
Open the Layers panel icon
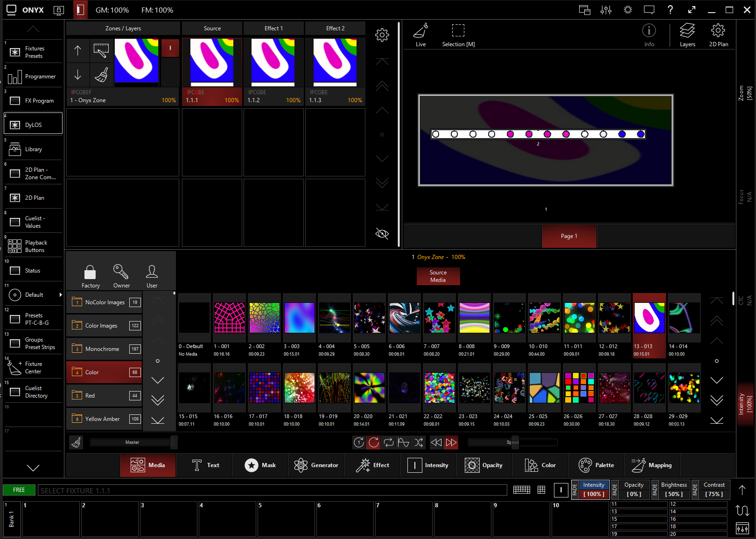coord(687,35)
